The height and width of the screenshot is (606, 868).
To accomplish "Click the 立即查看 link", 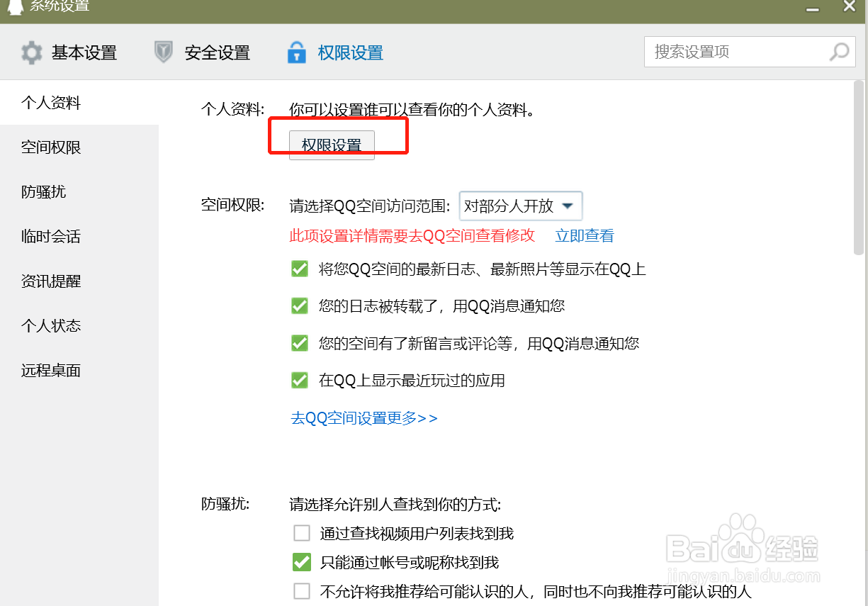I will tap(585, 236).
